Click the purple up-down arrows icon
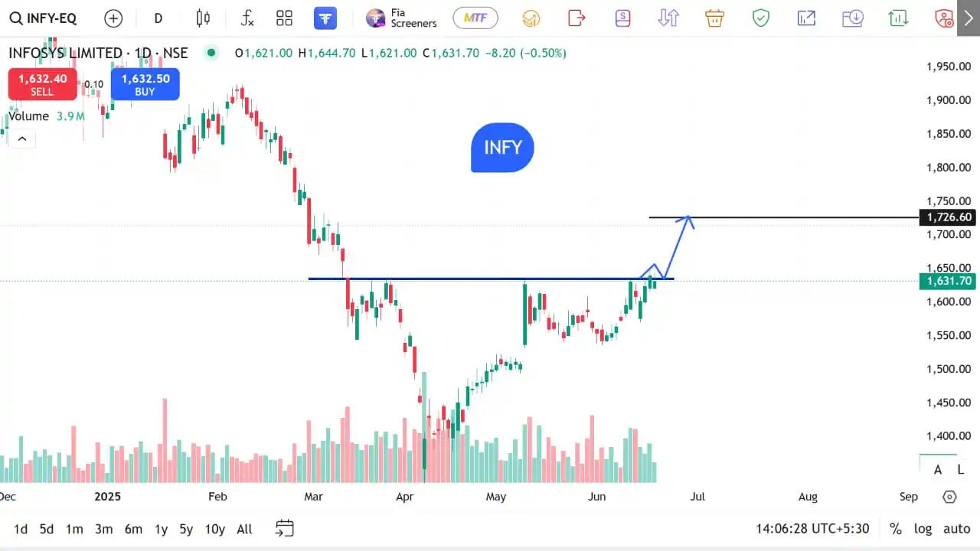 point(668,18)
